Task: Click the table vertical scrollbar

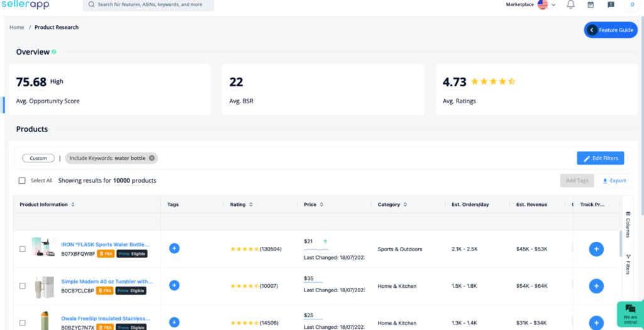Action: click(620, 244)
